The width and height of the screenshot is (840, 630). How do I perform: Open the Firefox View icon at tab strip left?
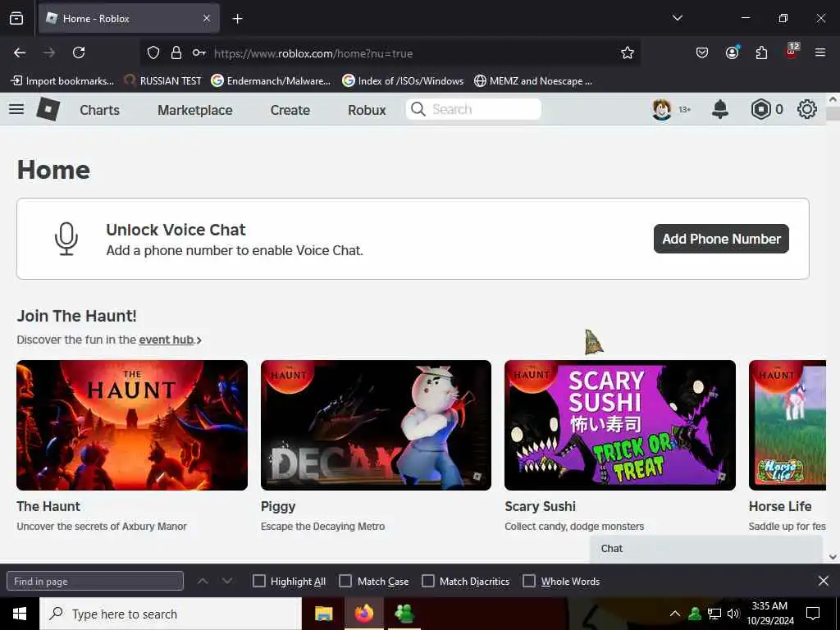pos(16,19)
